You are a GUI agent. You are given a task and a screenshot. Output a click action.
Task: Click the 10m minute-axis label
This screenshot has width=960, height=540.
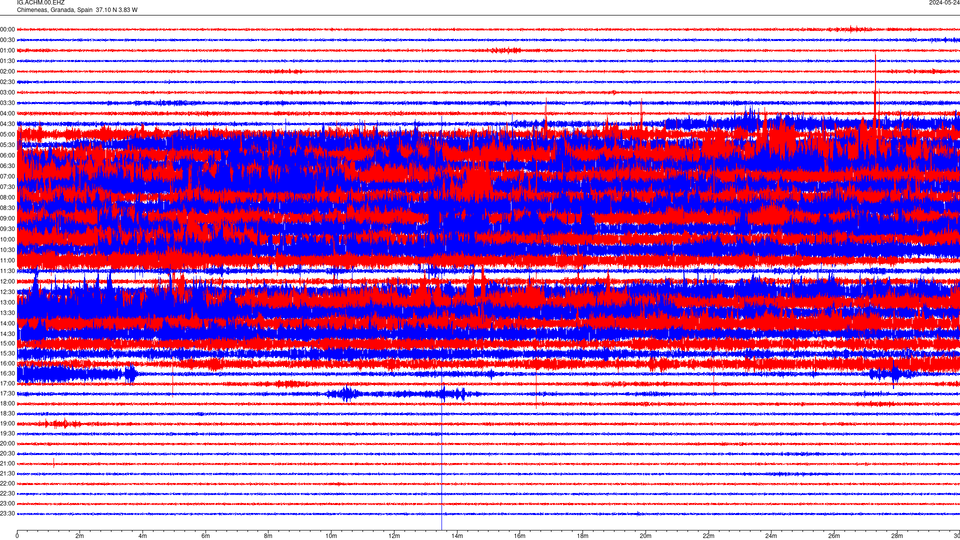tap(331, 536)
